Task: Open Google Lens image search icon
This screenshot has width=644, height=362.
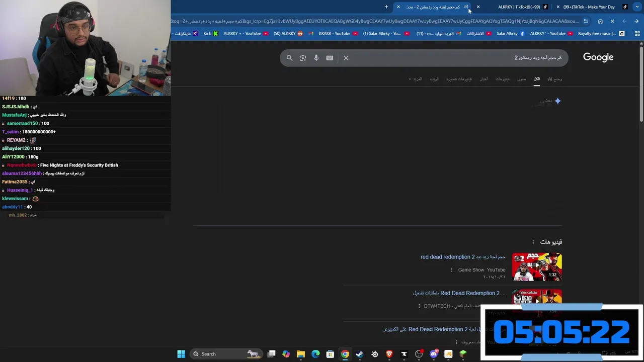Action: [x=303, y=58]
